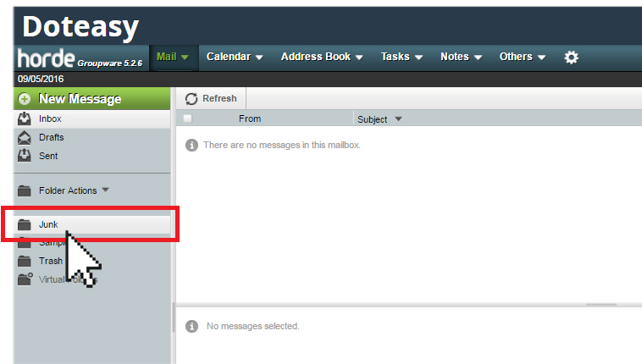Viewport: 642px width, 364px height.
Task: Expand the Tasks menu arrow
Action: [419, 58]
